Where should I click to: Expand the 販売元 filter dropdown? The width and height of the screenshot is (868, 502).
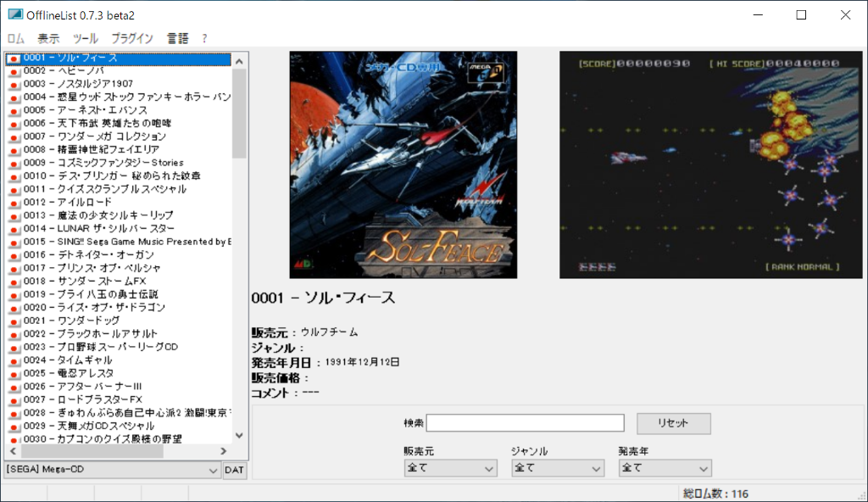pyautogui.click(x=451, y=468)
